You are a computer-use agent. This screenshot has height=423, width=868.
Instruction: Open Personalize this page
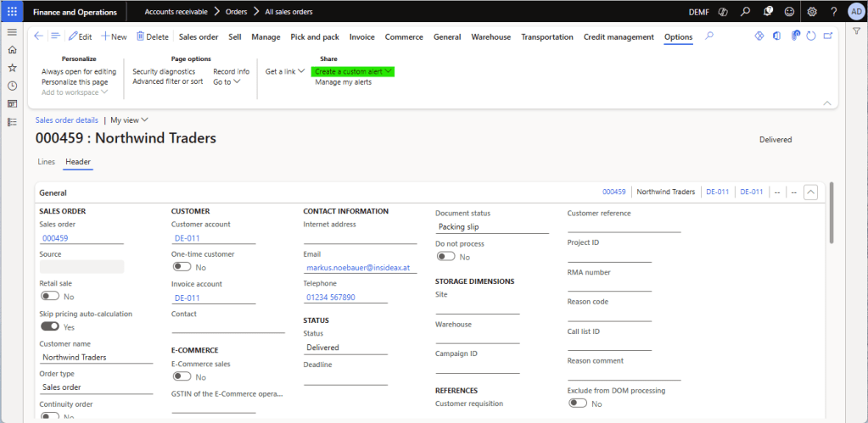75,82
